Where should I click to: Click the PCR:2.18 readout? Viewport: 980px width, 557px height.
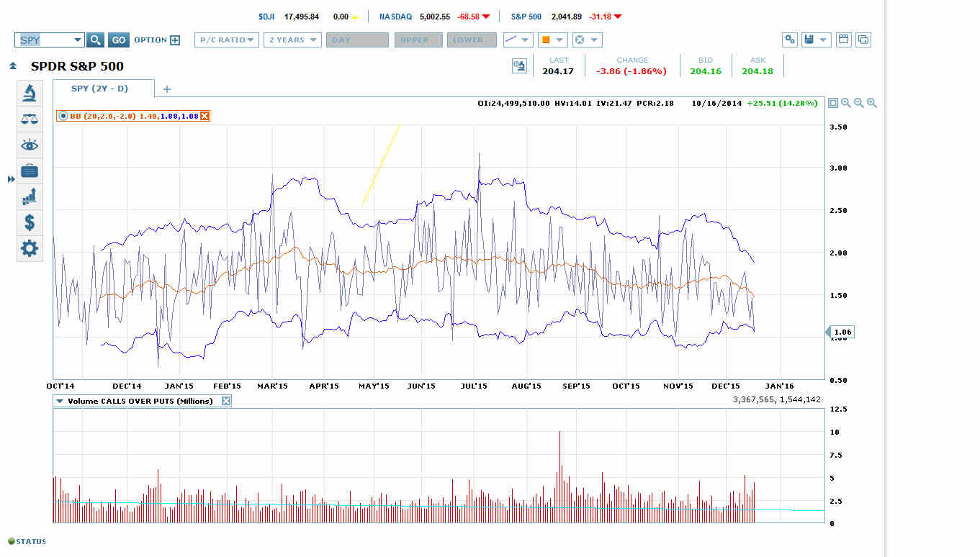(657, 103)
